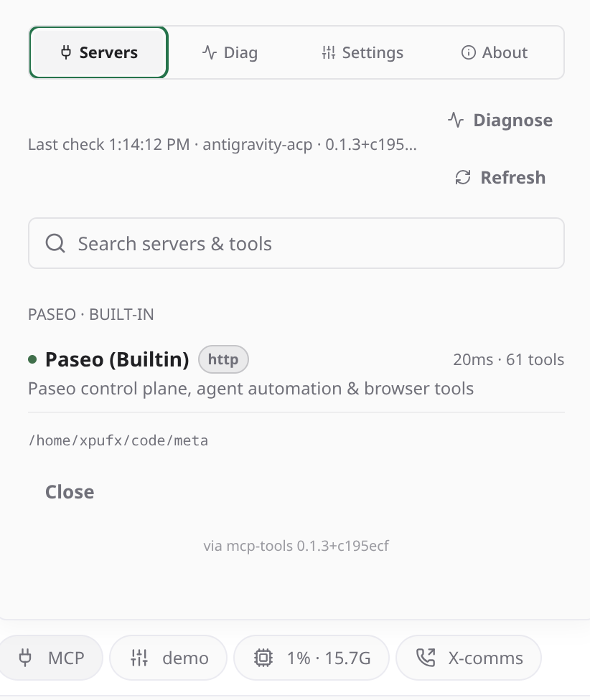Close the MCP servers panel
The width and height of the screenshot is (590, 700).
pos(70,492)
